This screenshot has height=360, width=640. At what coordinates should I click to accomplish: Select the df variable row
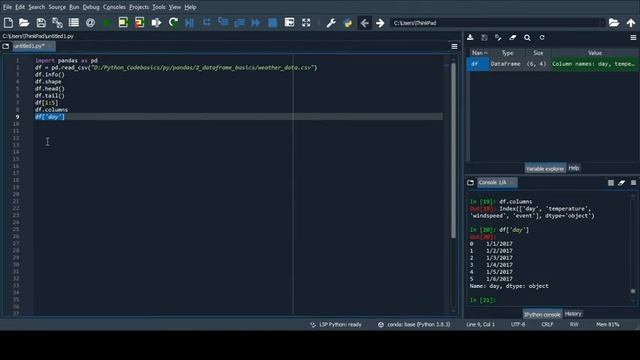tap(552, 64)
